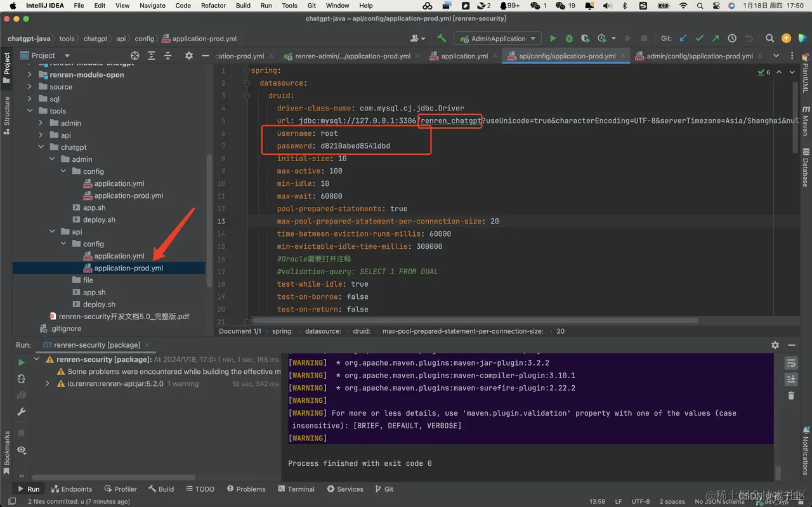Image resolution: width=812 pixels, height=507 pixels.
Task: Open Git history clock icon
Action: [732, 39]
